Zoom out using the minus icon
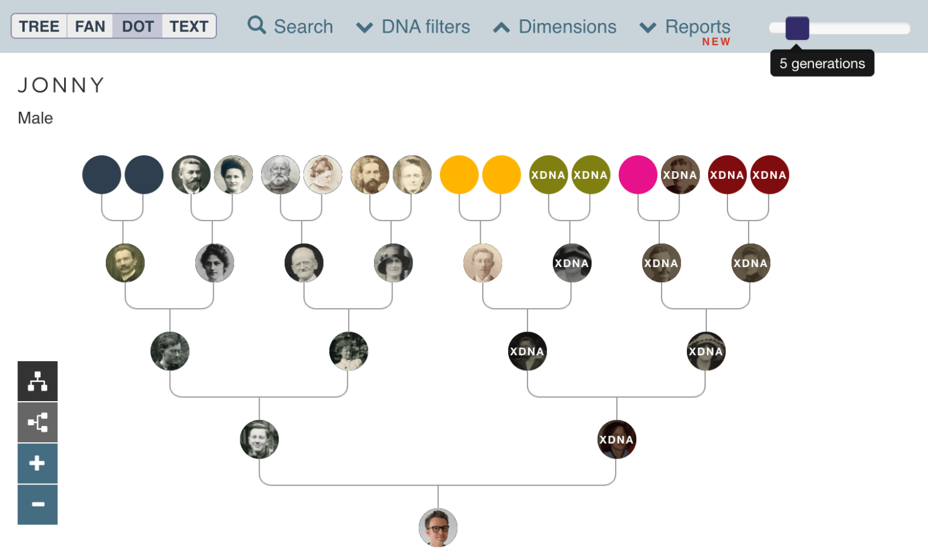Screen dimensions: 928x560 click(37, 504)
